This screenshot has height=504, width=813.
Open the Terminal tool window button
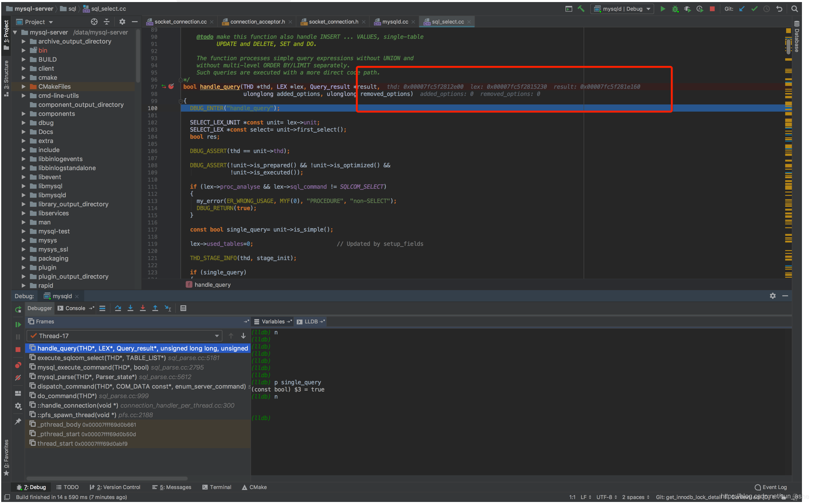[217, 487]
